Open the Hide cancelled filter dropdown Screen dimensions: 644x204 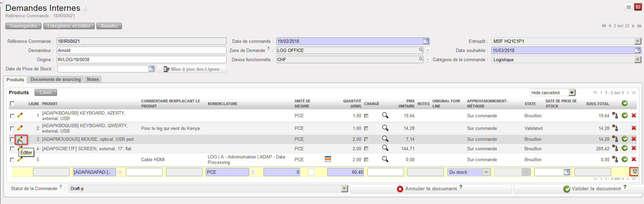click(x=572, y=92)
